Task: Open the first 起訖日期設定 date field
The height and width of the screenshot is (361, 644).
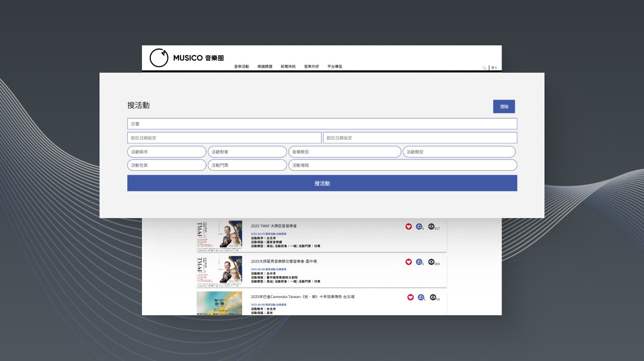Action: tap(224, 138)
